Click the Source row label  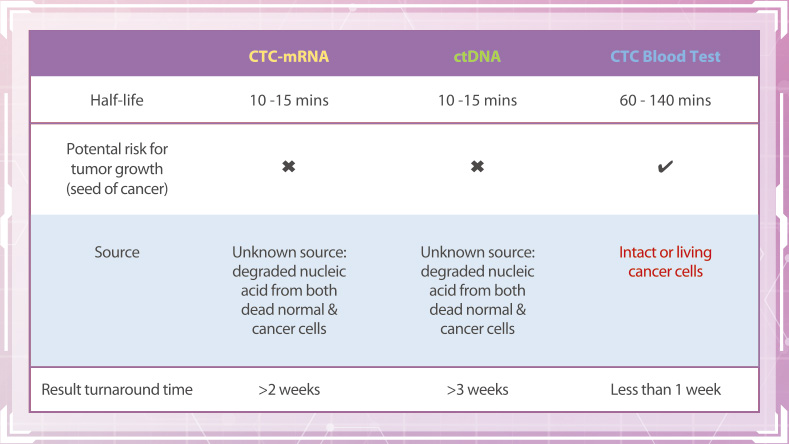[x=117, y=252]
